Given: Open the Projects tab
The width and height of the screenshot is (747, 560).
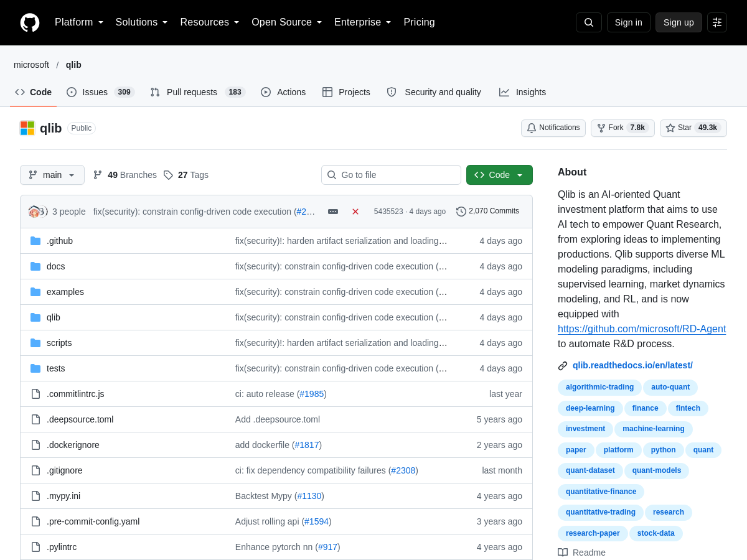Looking at the screenshot, I should pos(346,92).
